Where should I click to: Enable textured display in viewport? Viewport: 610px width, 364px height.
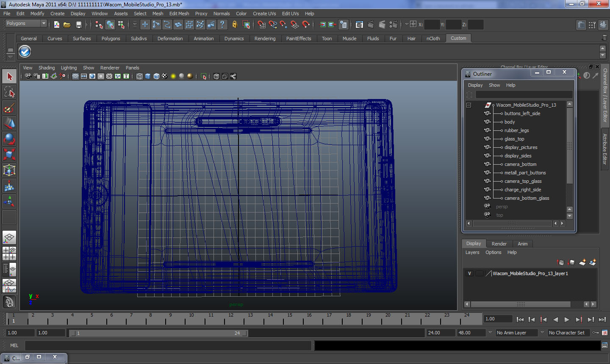(x=165, y=76)
